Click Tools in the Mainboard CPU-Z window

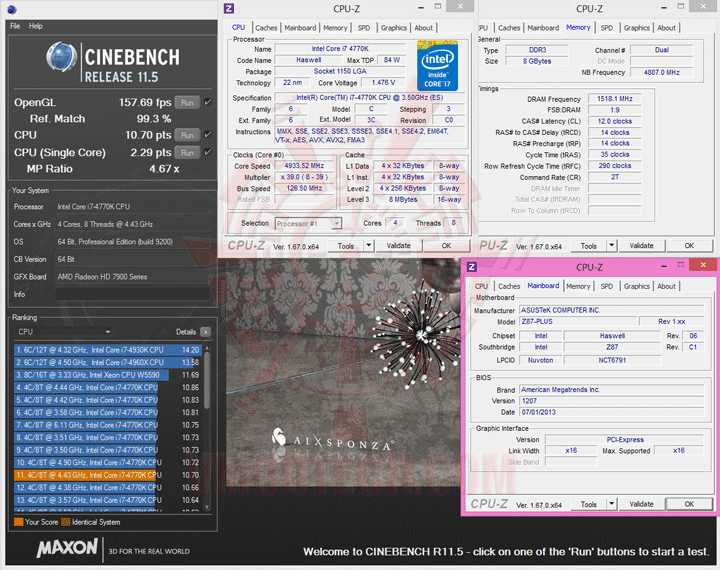[x=589, y=504]
